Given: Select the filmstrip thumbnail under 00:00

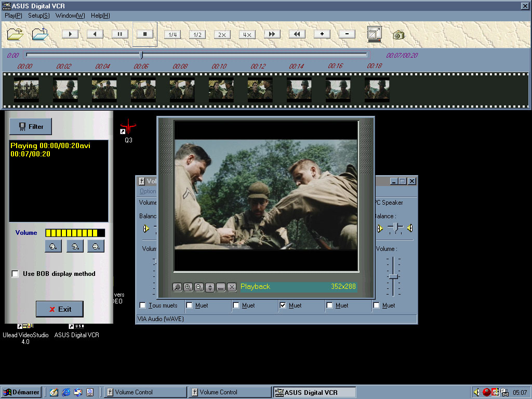Looking at the screenshot, I should pos(26,89).
